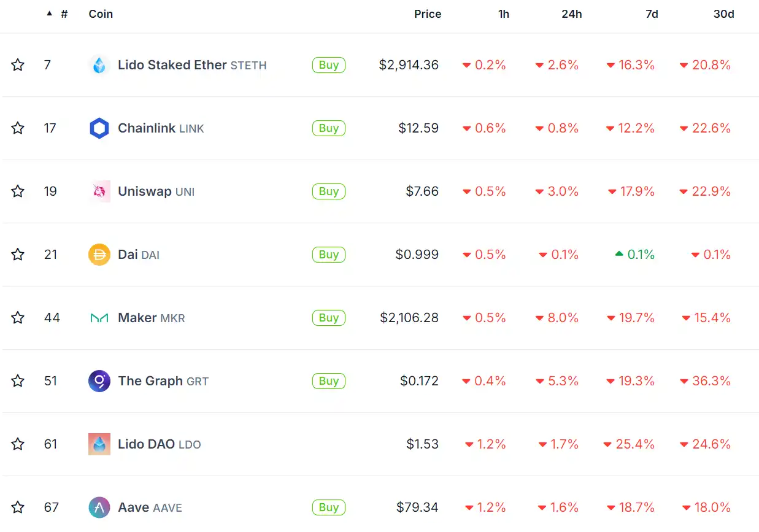Image resolution: width=759 pixels, height=532 pixels.
Task: Click the Aave ghost logo
Action: click(x=99, y=507)
